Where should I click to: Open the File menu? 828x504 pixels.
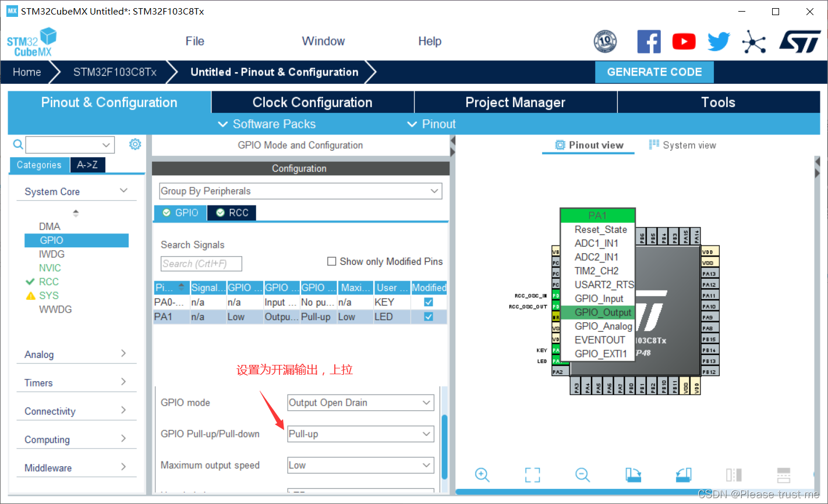click(194, 41)
